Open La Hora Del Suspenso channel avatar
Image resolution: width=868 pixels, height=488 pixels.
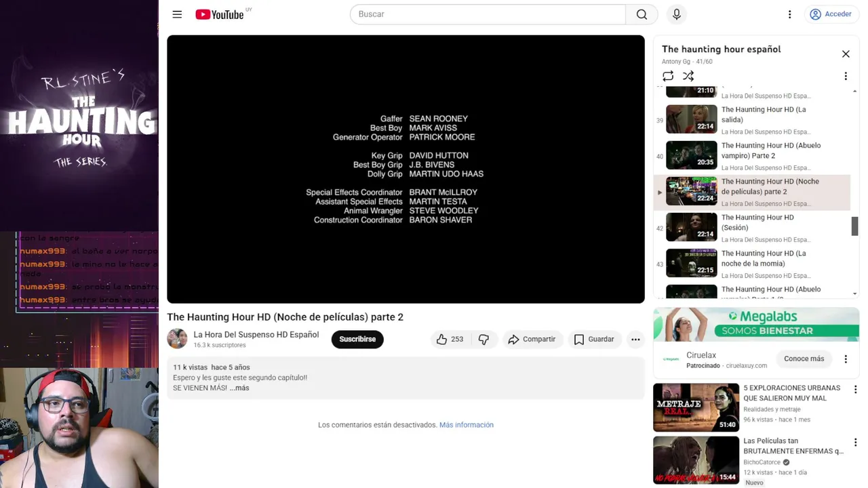coord(177,339)
